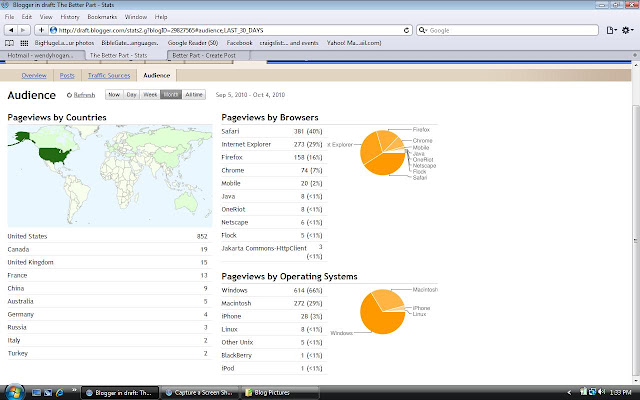This screenshot has width=640, height=400.
Task: Click the taskbar clock
Action: tap(620, 393)
